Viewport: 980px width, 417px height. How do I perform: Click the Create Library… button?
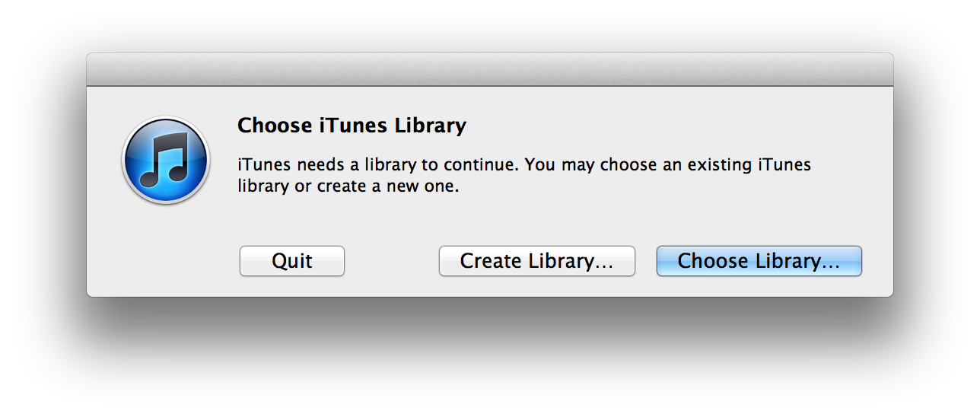(536, 261)
